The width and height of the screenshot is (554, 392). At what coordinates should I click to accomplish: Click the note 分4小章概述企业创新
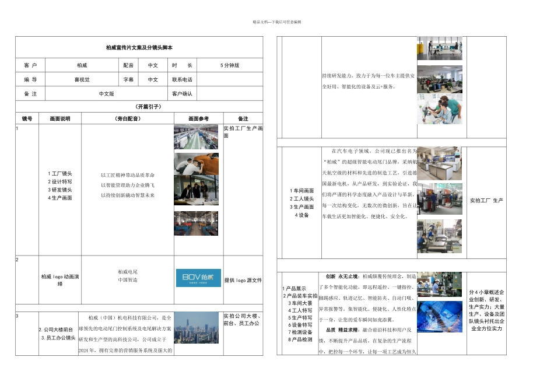coord(486,310)
